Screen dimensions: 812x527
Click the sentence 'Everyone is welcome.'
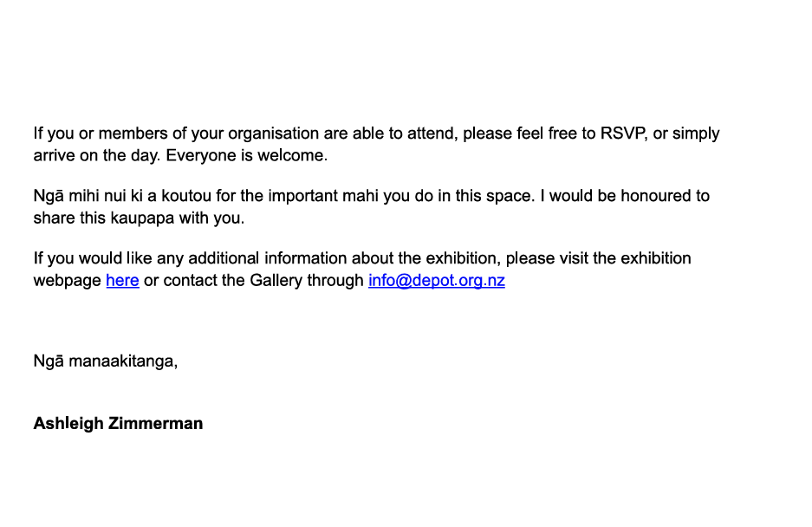click(247, 156)
